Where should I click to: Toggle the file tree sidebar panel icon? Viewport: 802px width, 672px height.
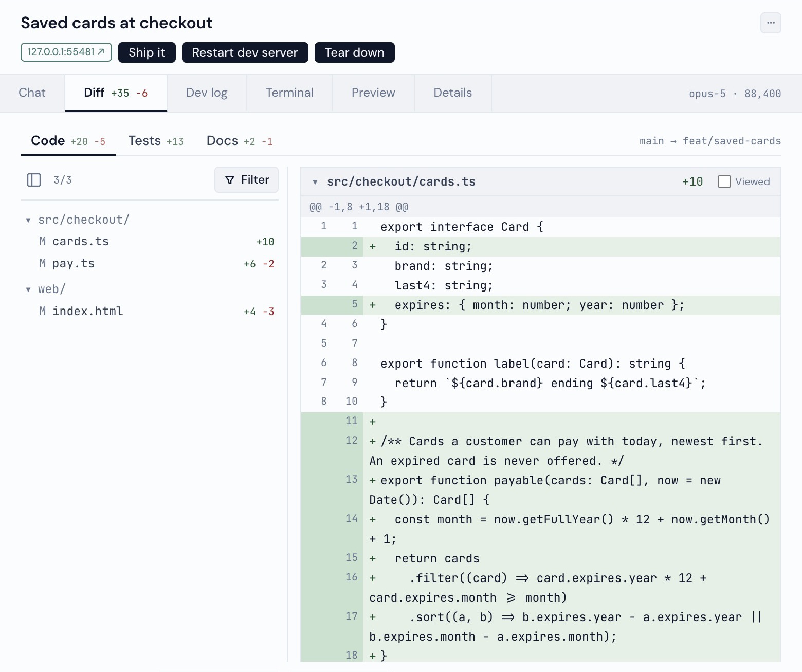point(34,180)
